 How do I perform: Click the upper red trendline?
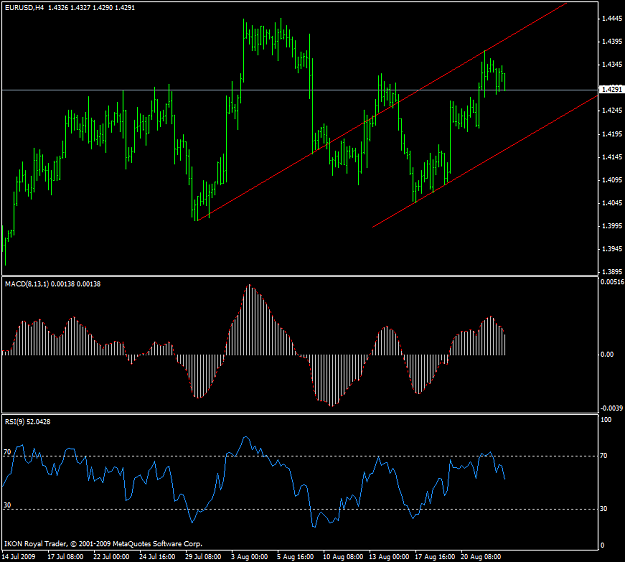[x=383, y=112]
